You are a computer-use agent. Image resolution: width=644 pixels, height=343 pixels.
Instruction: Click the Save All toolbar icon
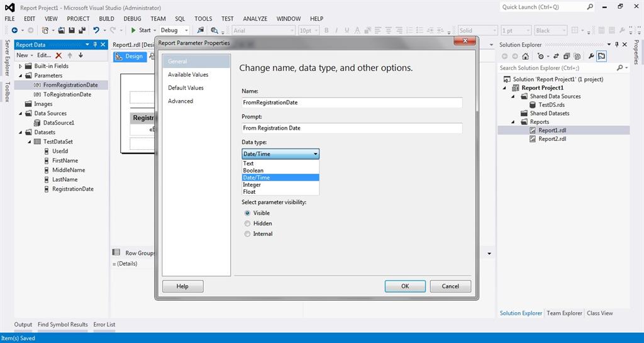tap(82, 30)
